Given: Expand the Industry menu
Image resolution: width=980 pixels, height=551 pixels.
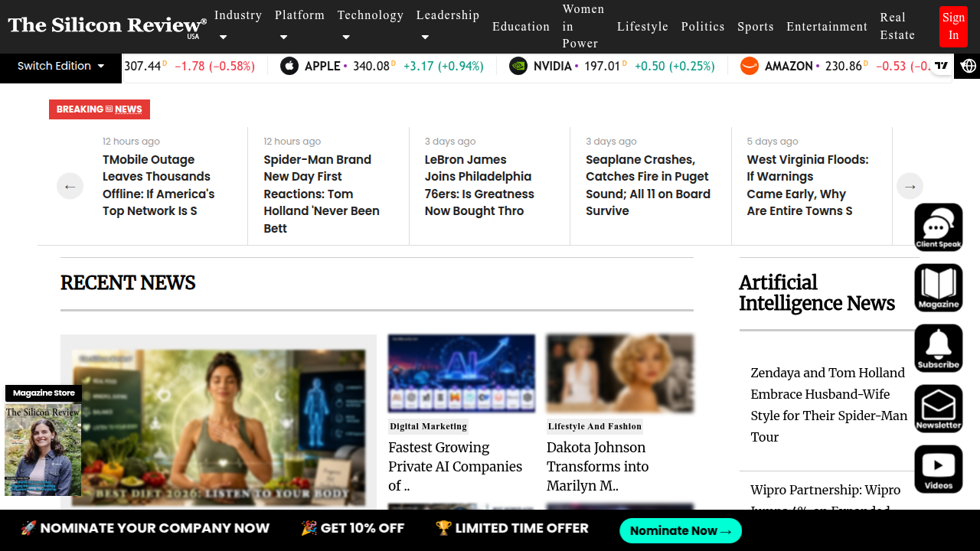Looking at the screenshot, I should 238,26.
